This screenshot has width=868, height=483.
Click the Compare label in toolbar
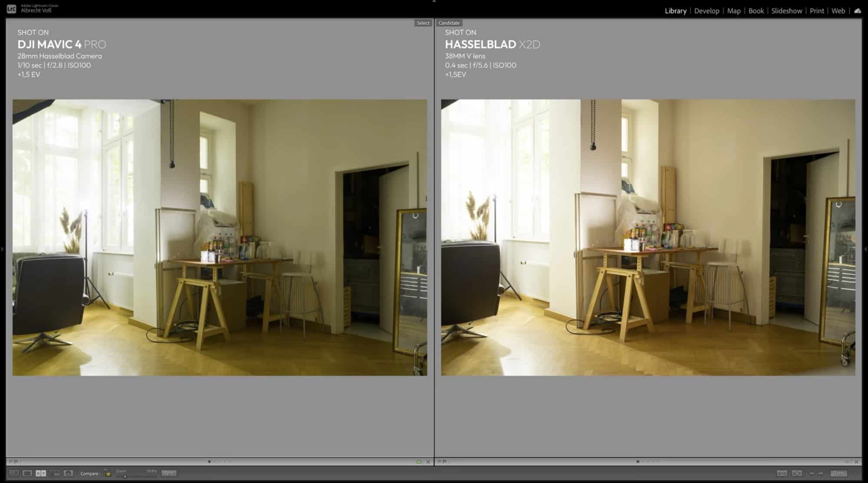click(x=90, y=473)
